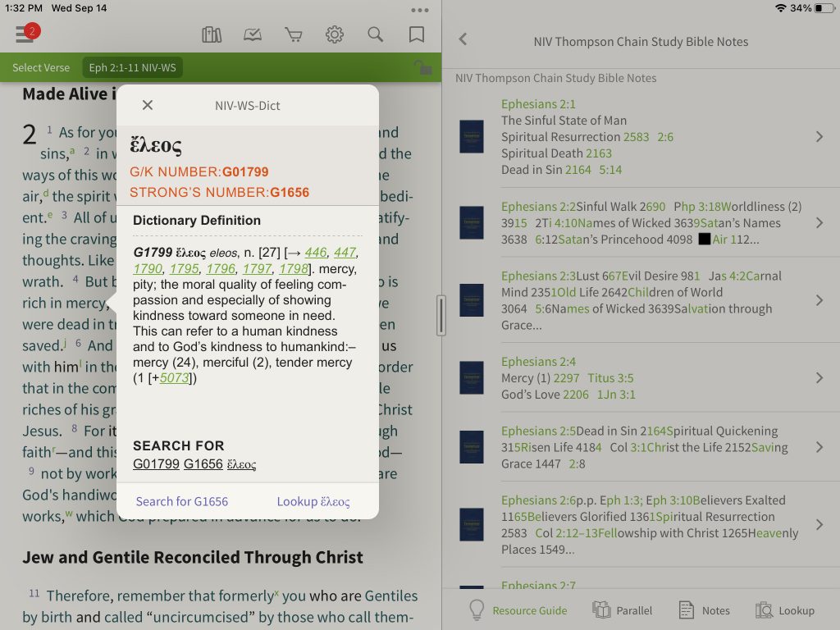The height and width of the screenshot is (630, 840).
Task: Follow cross-reference link 447
Action: click(345, 253)
